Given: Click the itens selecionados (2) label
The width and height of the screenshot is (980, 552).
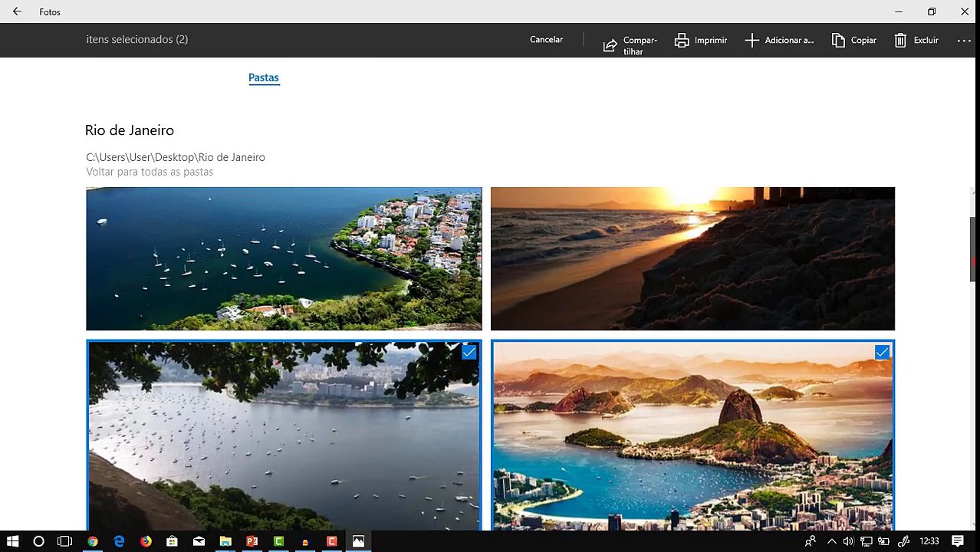Looking at the screenshot, I should (x=137, y=39).
